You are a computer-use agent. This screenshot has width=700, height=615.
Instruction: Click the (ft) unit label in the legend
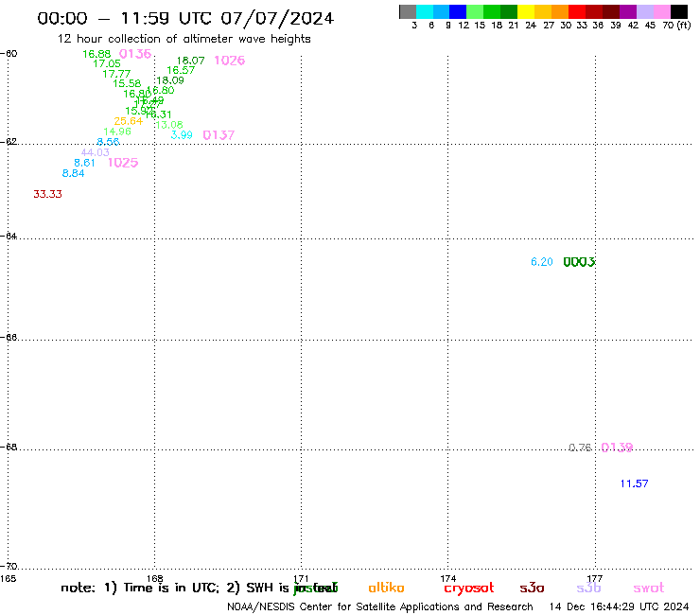tap(684, 26)
